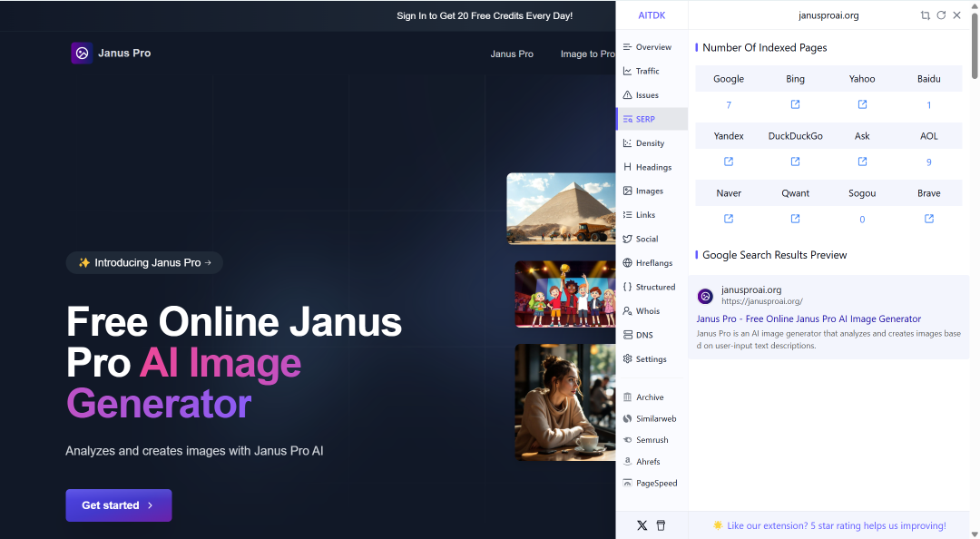Open AITDK Settings in sidebar
The height and width of the screenshot is (539, 980).
(652, 359)
